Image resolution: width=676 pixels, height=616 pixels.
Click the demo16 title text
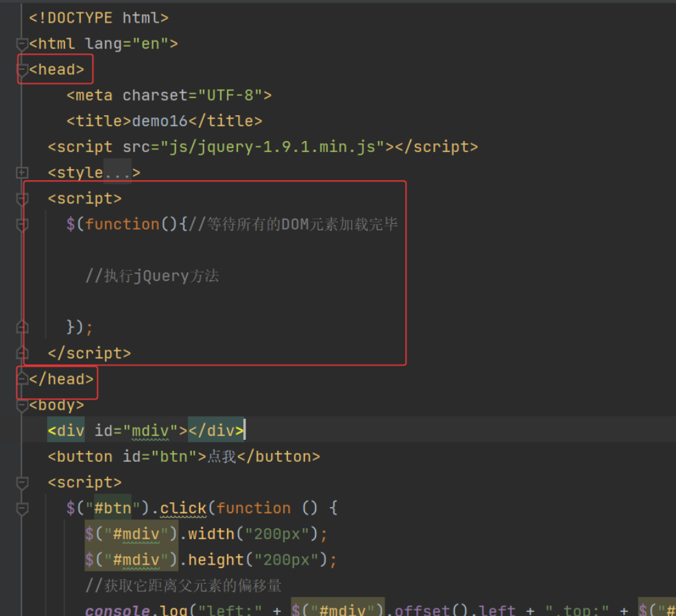tap(160, 121)
